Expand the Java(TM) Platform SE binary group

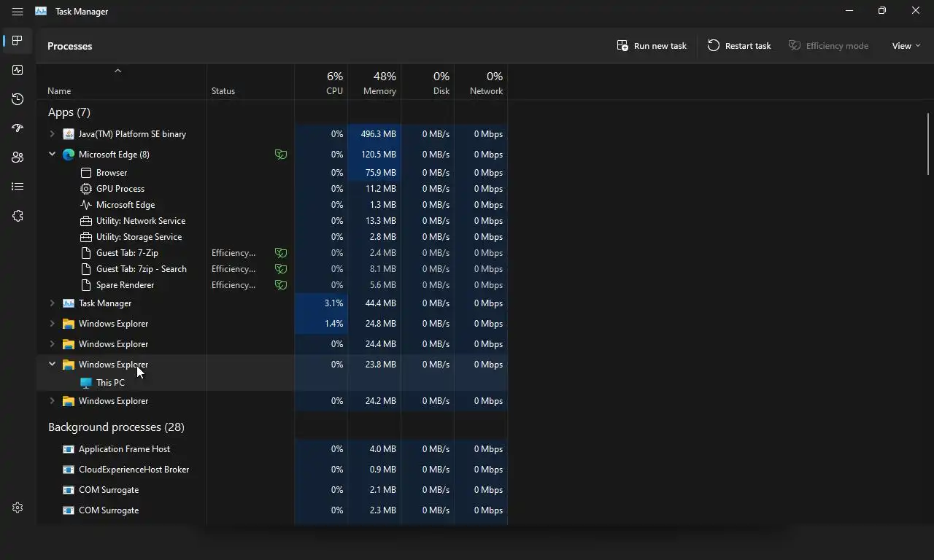[x=52, y=134]
